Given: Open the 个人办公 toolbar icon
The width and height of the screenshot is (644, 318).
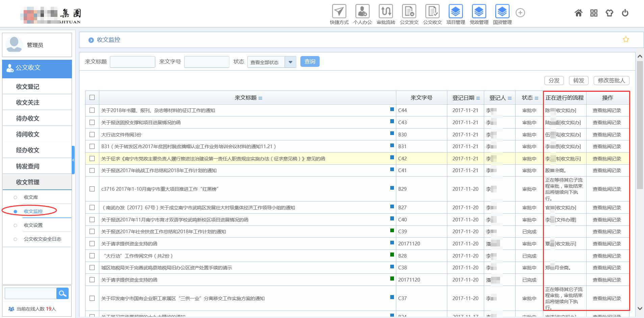Looking at the screenshot, I should coord(362,12).
